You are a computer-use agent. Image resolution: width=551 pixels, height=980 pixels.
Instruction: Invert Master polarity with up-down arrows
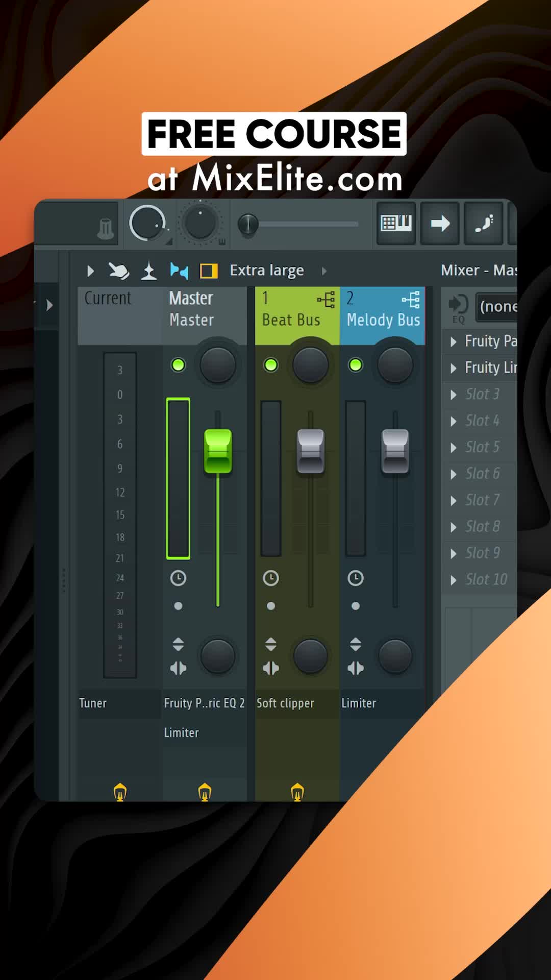178,644
